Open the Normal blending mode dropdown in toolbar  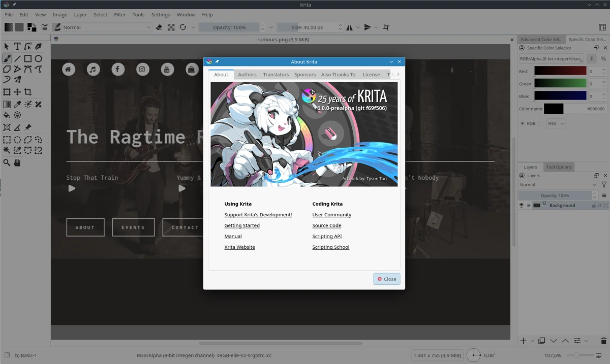[x=102, y=27]
